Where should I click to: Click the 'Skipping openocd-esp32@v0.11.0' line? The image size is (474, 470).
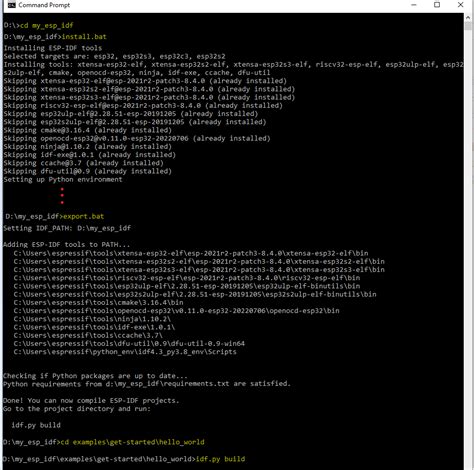coord(137,138)
